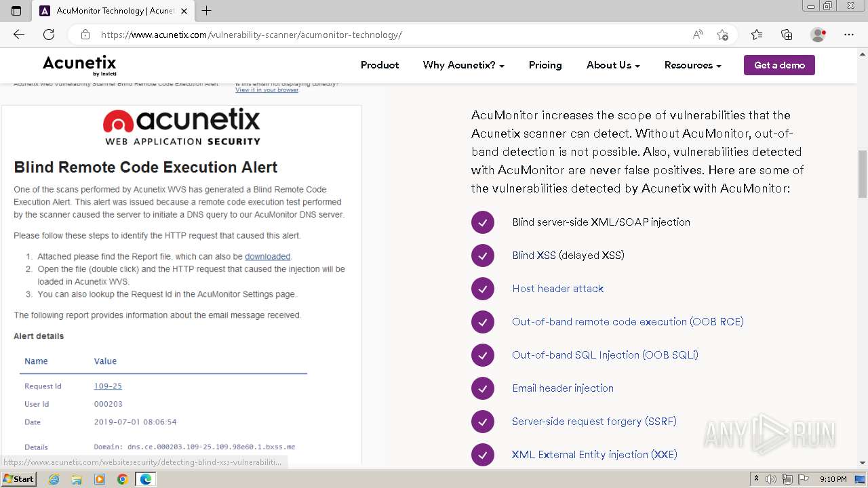Click the Read aloud icon
The width and height of the screenshot is (868, 488).
698,35
